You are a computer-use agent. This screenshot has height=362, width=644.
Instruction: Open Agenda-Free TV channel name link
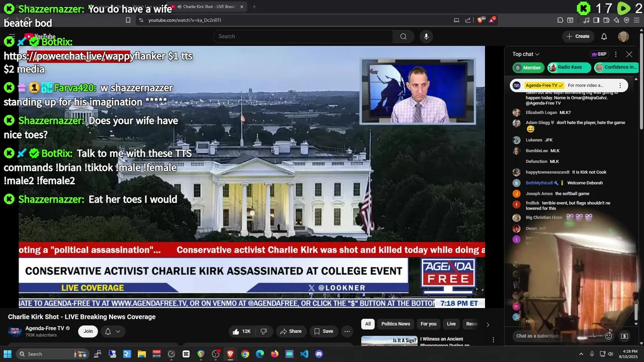point(45,328)
